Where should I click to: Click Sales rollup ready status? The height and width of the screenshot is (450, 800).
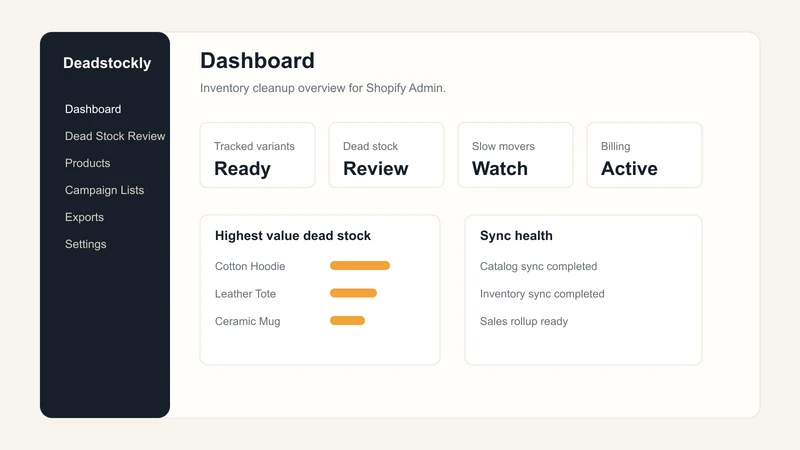523,321
